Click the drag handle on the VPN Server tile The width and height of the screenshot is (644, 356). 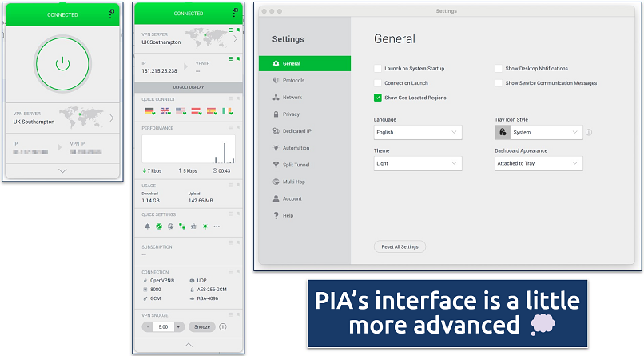pos(231,30)
